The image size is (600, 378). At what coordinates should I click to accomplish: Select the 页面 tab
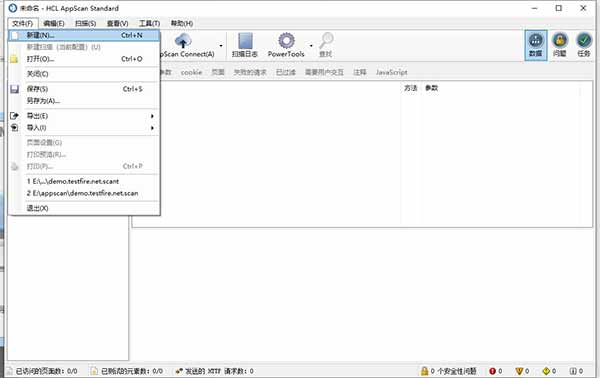click(218, 72)
